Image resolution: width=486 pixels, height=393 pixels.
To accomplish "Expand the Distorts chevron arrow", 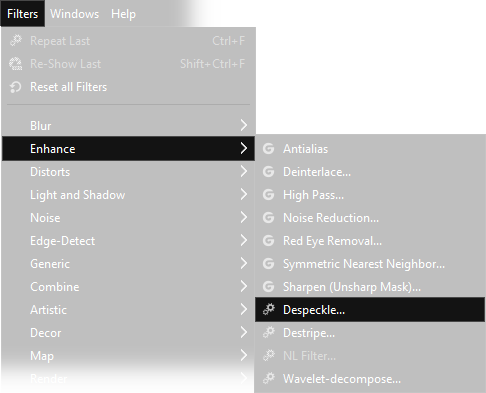I will point(244,171).
